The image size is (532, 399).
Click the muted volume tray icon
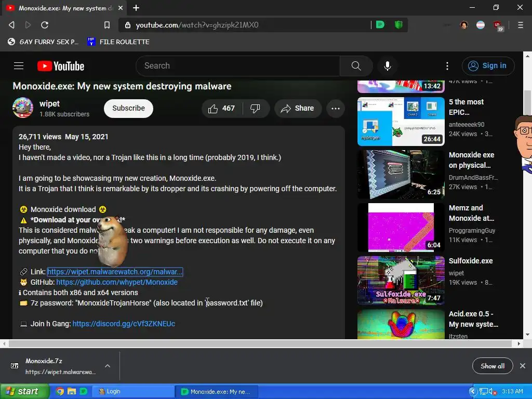(x=493, y=392)
